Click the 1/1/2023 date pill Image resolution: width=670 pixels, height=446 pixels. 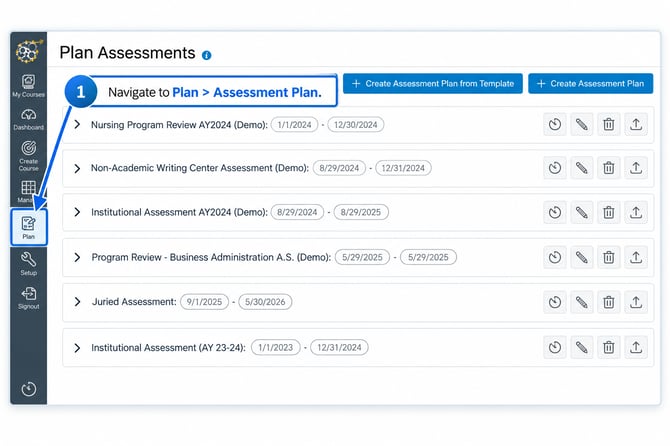point(276,347)
